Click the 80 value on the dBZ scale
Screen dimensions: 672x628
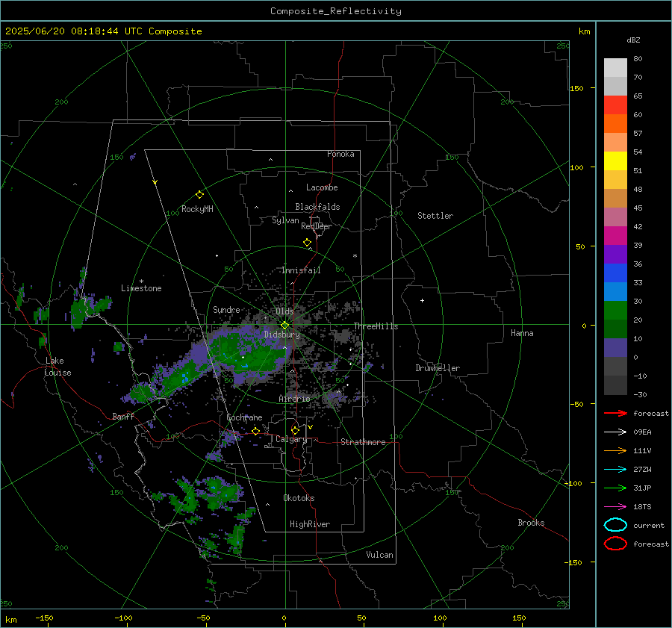638,59
